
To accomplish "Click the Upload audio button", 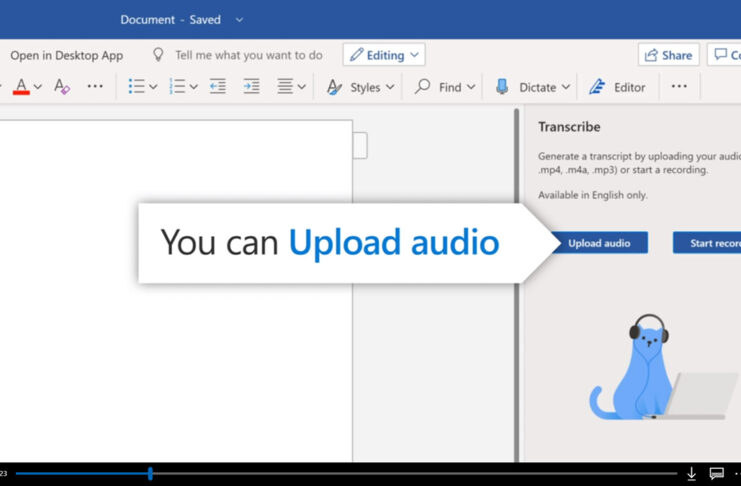I will click(599, 243).
